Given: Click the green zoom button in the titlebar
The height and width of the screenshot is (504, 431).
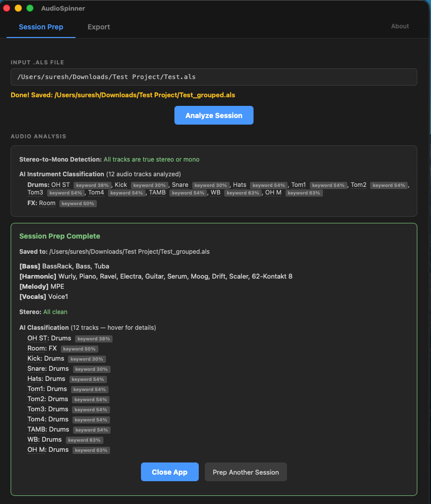Looking at the screenshot, I should [x=30, y=8].
